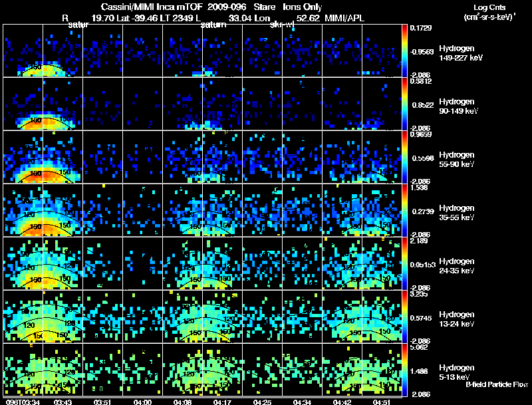
Task: Click the '04:25' time axis label
Action: tap(262, 402)
